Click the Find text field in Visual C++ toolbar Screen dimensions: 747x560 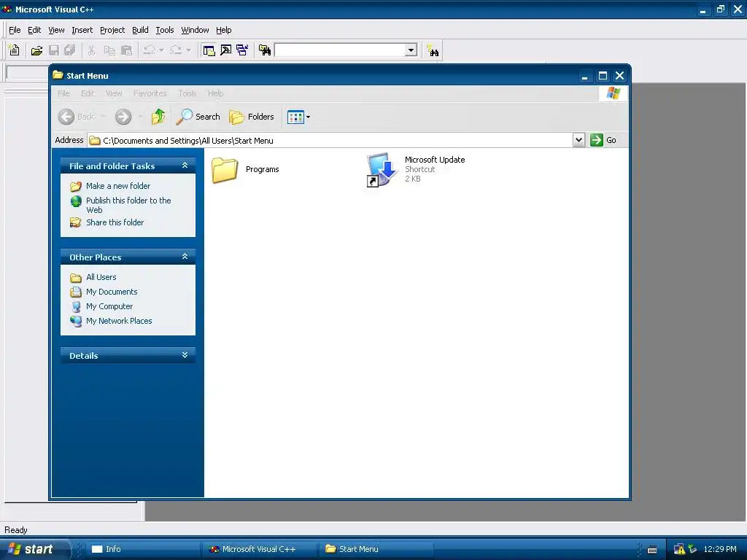coord(340,50)
